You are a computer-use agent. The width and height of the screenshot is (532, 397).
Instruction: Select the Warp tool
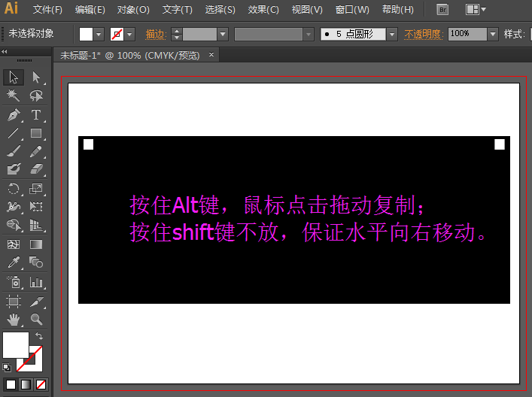point(14,207)
